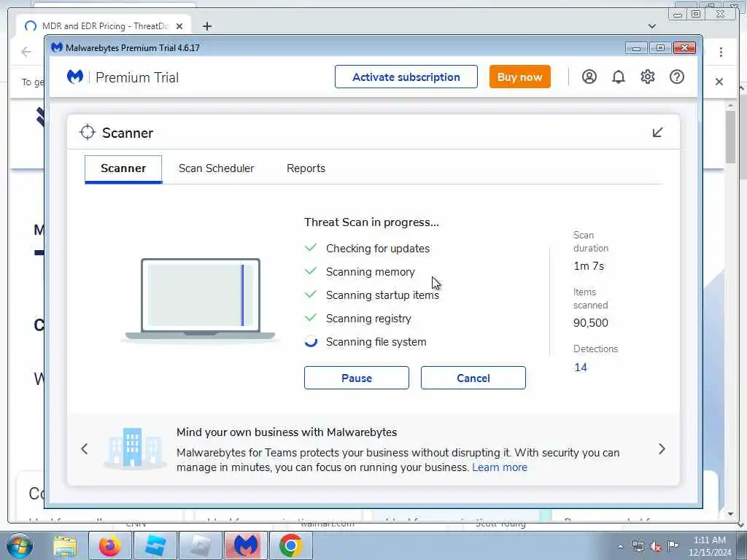Screen dimensions: 747x560
Task: Click the 90,500 items scanned value
Action: tap(591, 323)
